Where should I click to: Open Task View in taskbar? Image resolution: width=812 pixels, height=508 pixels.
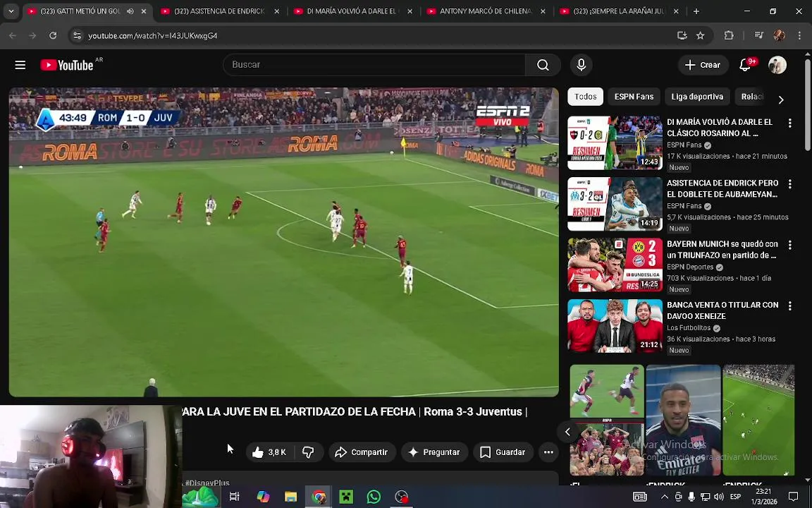[234, 497]
